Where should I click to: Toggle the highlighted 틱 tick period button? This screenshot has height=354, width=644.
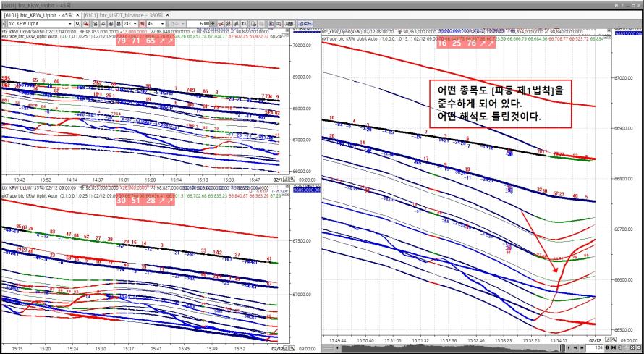click(142, 23)
